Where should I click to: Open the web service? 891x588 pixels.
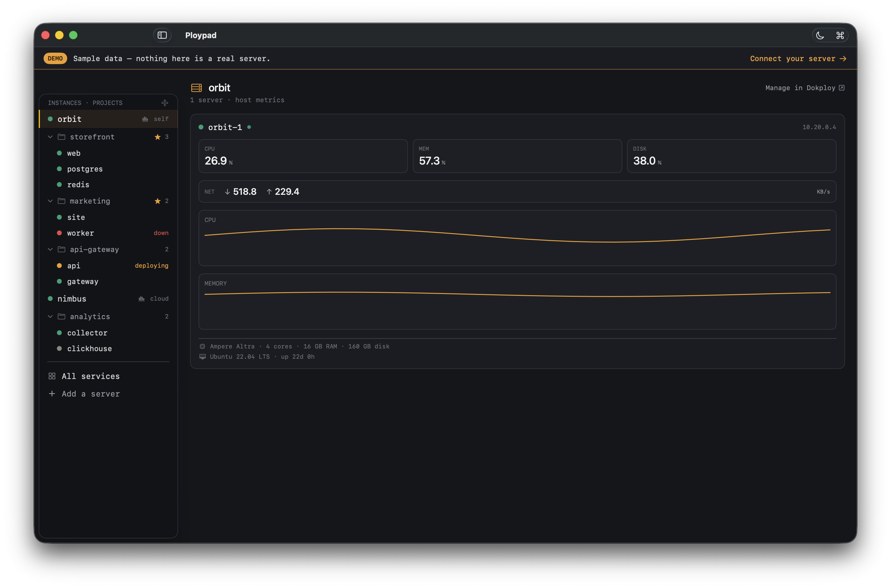(108, 153)
